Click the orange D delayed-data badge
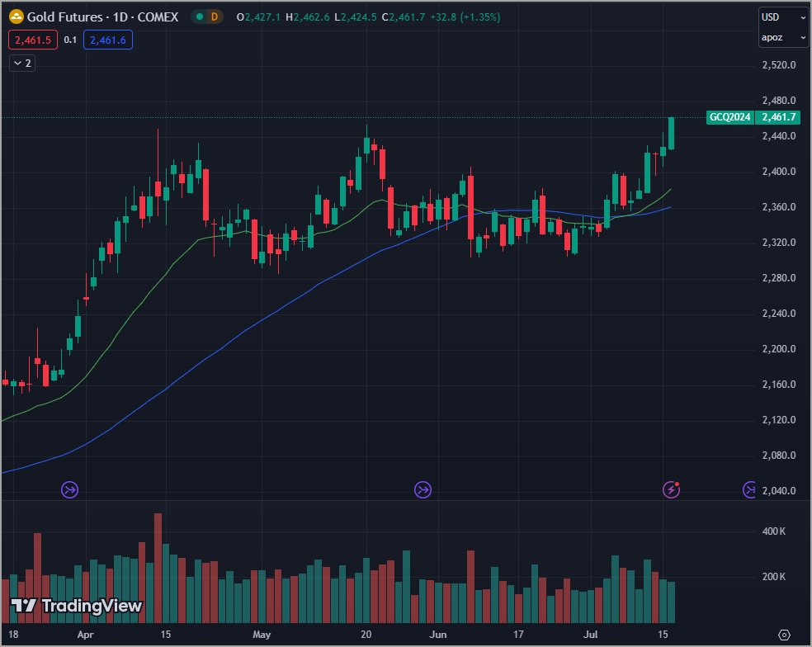This screenshot has width=812, height=647. (x=215, y=17)
